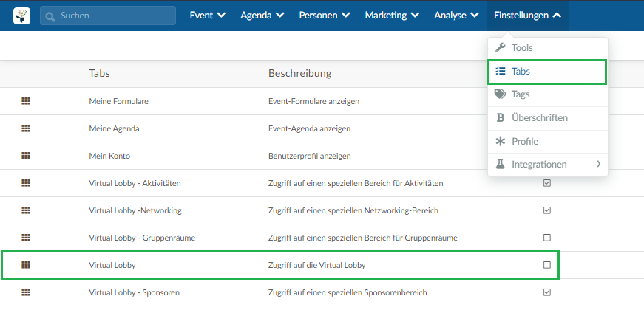Image resolution: width=644 pixels, height=313 pixels.
Task: Click the flask icon beside Integrationen
Action: click(501, 165)
